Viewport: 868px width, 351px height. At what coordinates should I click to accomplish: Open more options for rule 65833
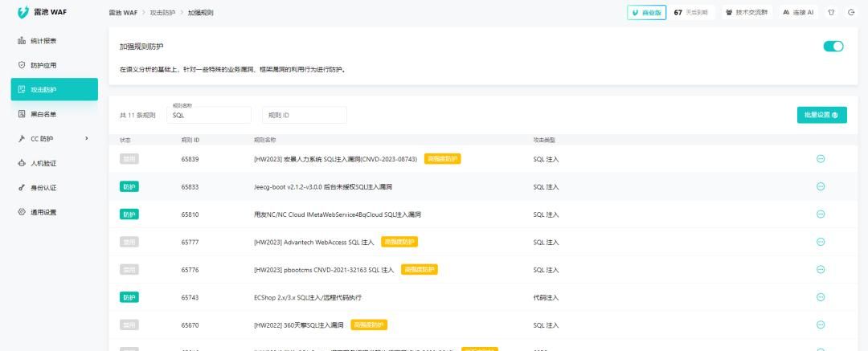821,186
